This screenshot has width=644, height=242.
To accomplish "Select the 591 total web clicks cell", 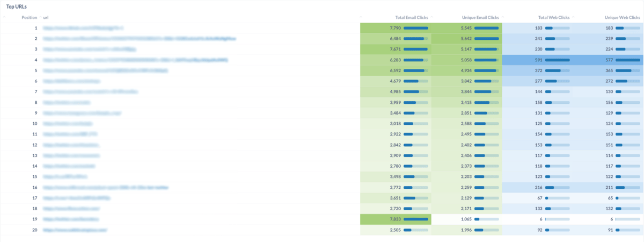I will pyautogui.click(x=538, y=60).
